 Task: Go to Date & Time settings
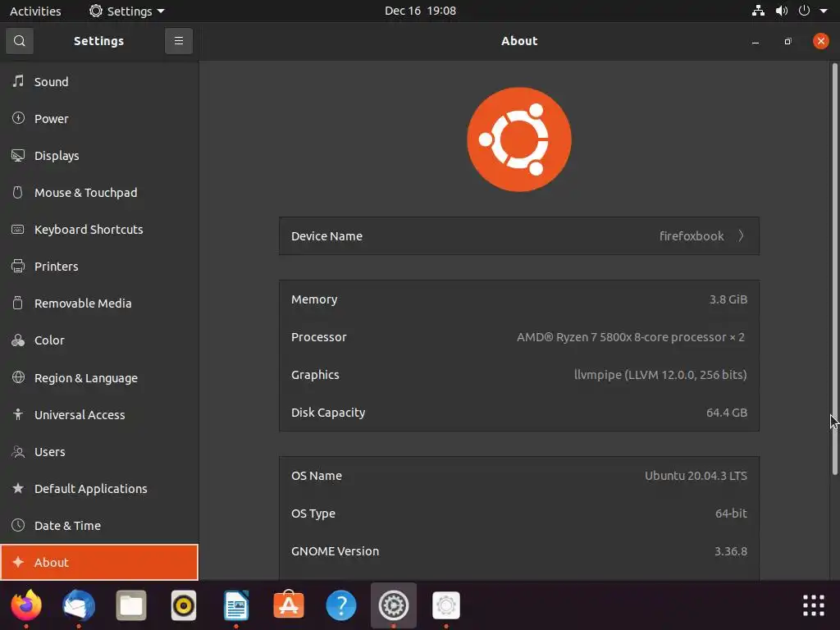point(99,526)
